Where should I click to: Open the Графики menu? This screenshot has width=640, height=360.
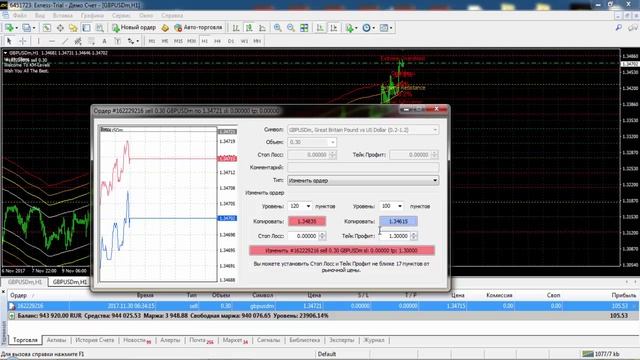(x=92, y=16)
